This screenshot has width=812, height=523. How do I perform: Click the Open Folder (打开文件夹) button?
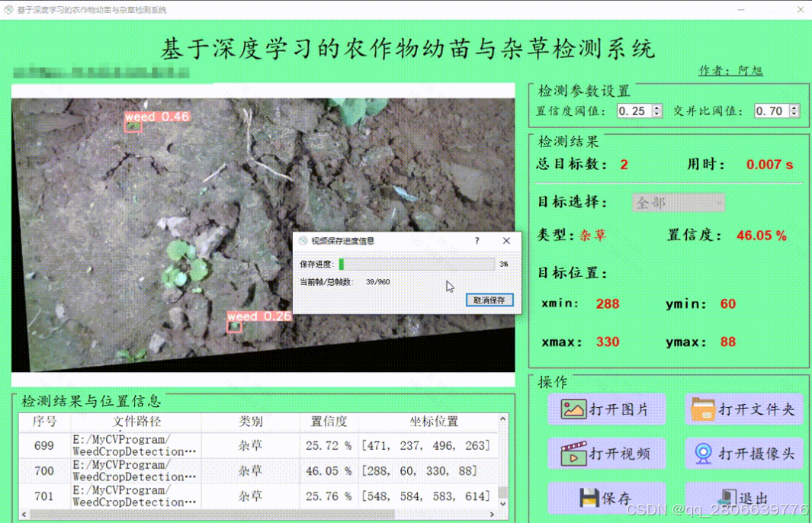[x=743, y=409]
